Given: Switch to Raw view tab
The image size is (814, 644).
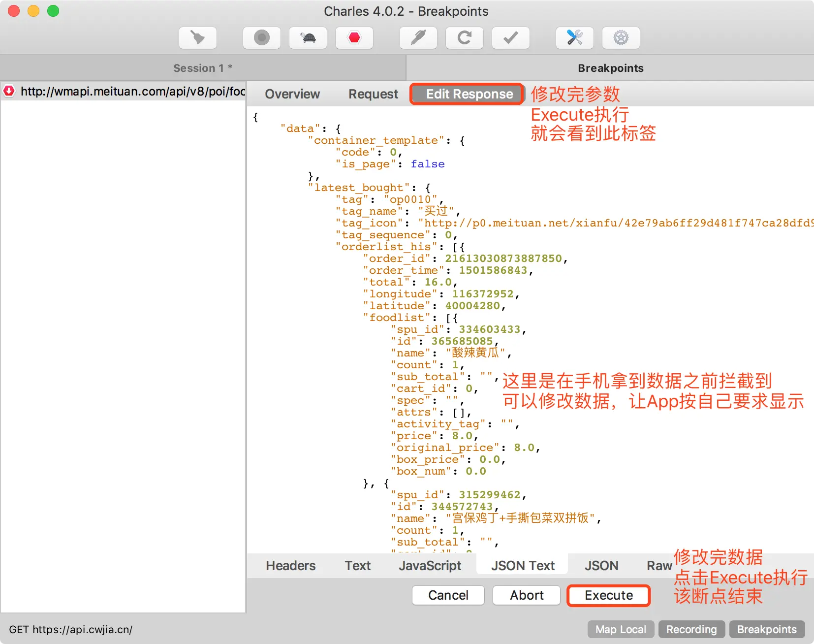Looking at the screenshot, I should tap(659, 566).
